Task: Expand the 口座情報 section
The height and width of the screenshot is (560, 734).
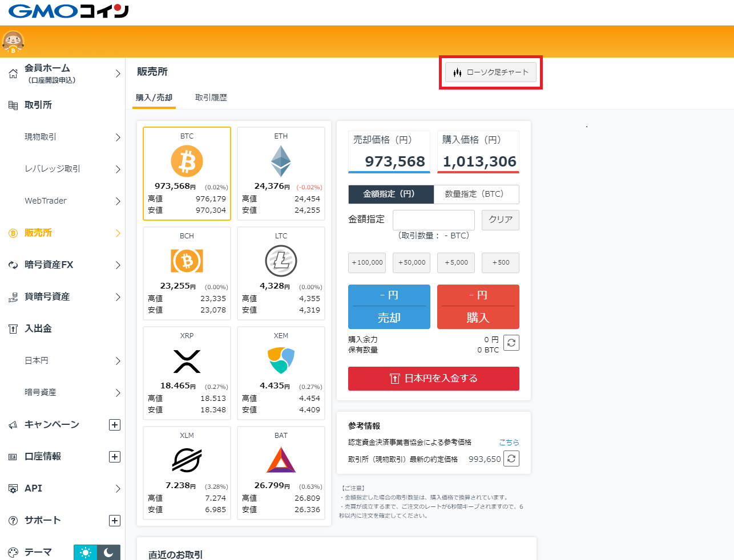Action: pyautogui.click(x=115, y=456)
